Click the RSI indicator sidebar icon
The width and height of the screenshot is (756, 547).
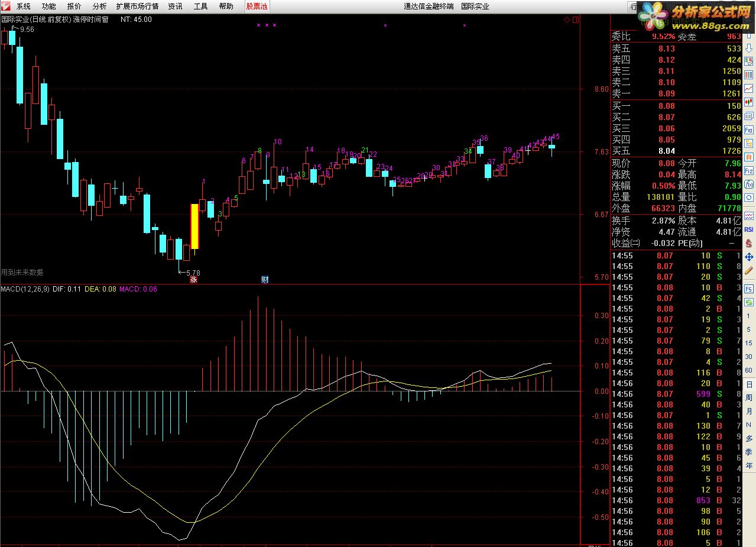tap(749, 229)
